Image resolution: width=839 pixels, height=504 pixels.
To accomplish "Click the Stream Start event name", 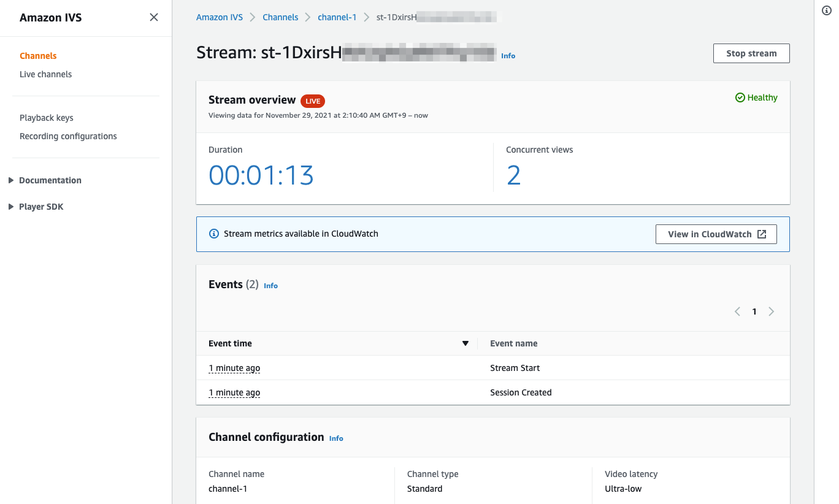I will coord(515,368).
